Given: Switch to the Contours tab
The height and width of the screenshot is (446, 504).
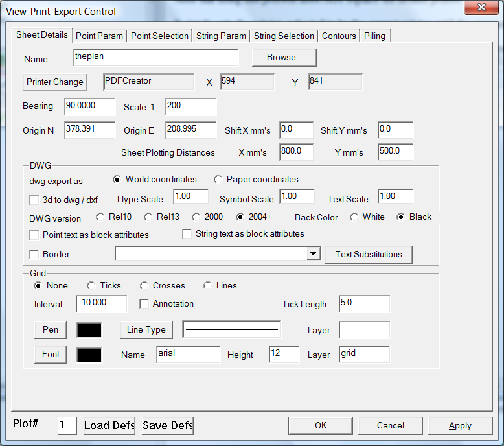Looking at the screenshot, I should [339, 36].
